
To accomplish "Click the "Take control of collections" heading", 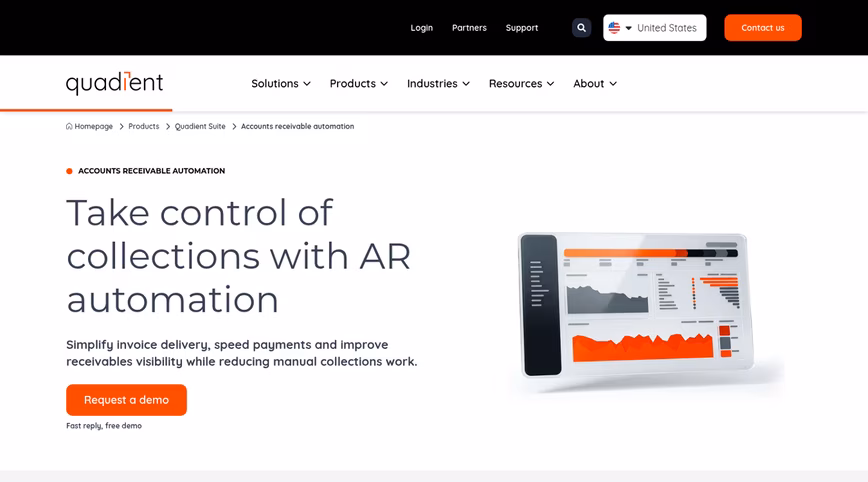I will [x=239, y=256].
